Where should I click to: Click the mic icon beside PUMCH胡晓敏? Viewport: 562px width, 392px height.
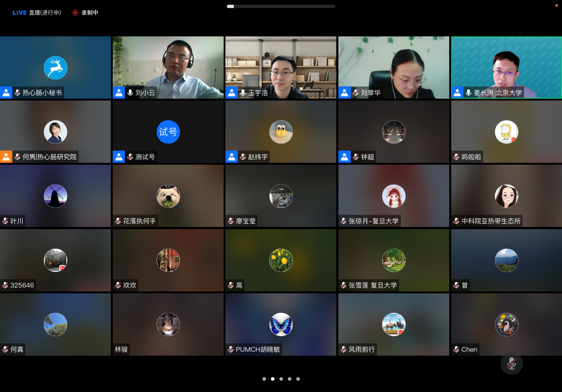tap(231, 350)
